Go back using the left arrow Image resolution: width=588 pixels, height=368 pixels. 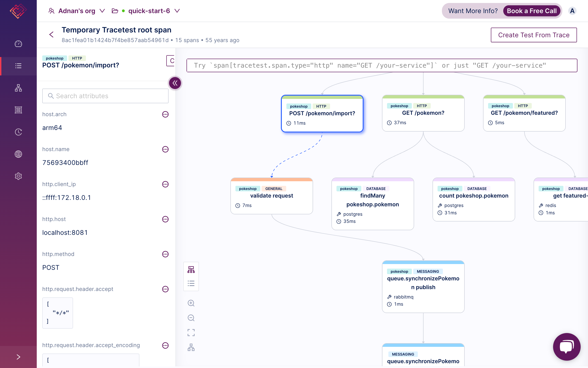tap(51, 35)
